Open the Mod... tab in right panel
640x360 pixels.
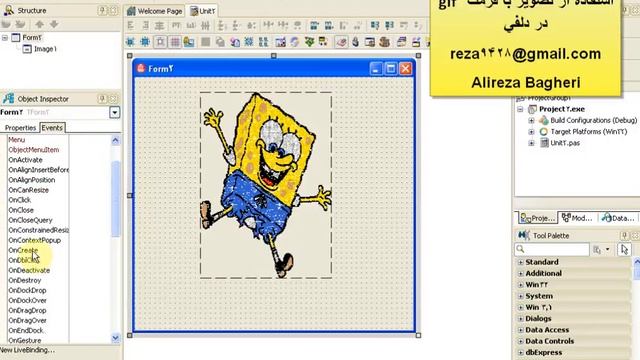click(x=577, y=218)
